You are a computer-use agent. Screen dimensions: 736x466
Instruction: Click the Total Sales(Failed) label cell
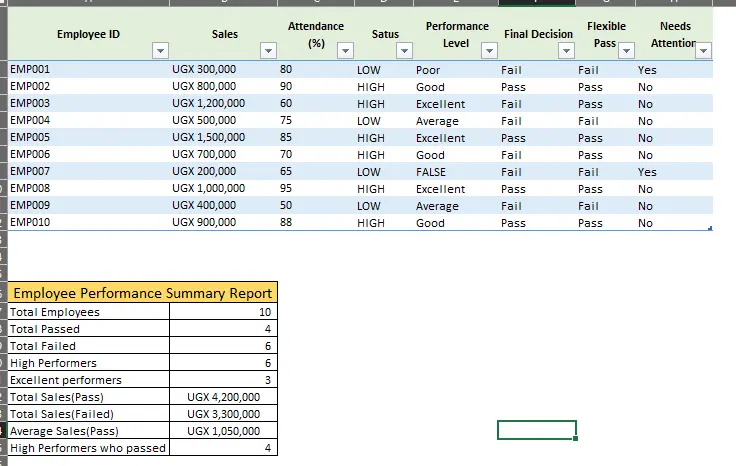[x=89, y=414]
